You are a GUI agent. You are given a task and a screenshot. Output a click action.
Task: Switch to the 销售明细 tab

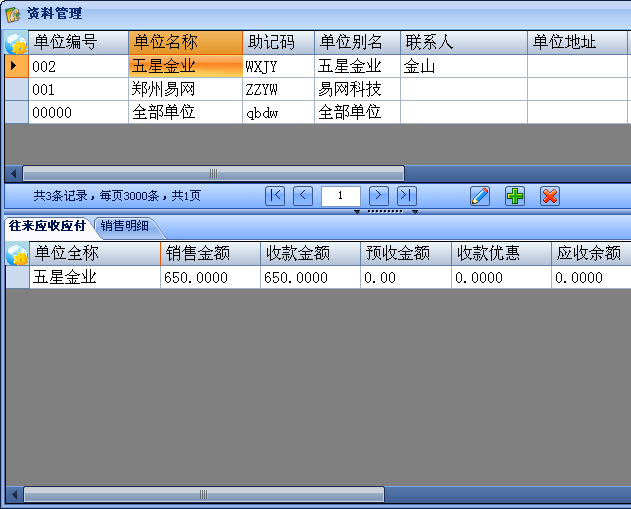(125, 226)
